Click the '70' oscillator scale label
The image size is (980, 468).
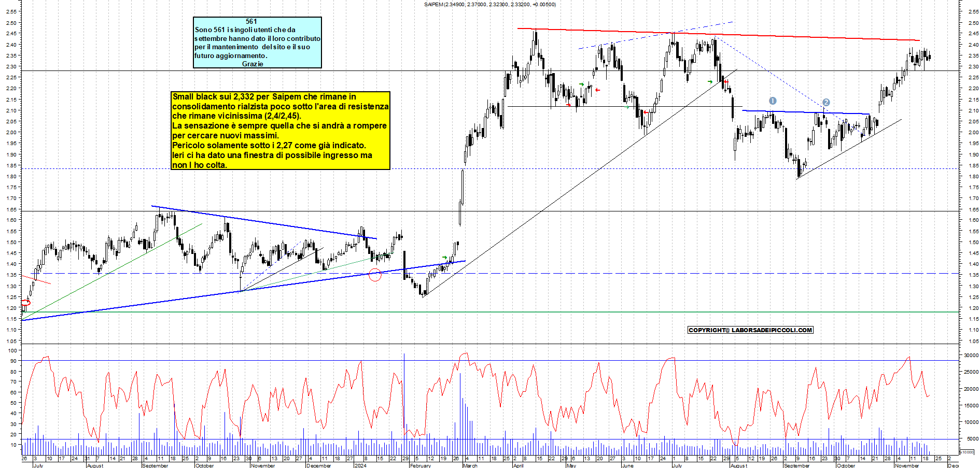(13, 382)
